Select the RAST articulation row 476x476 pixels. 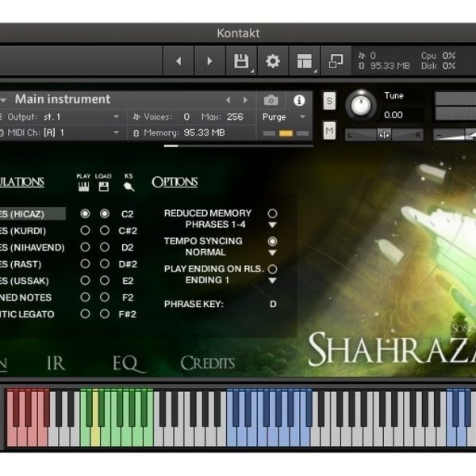click(x=21, y=264)
